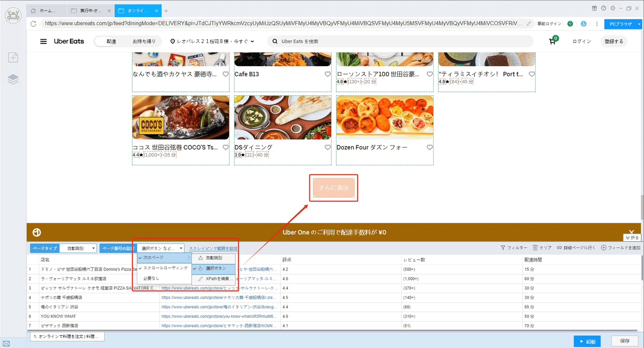
Task: Click the フィルター filter icon button
Action: [x=514, y=248]
